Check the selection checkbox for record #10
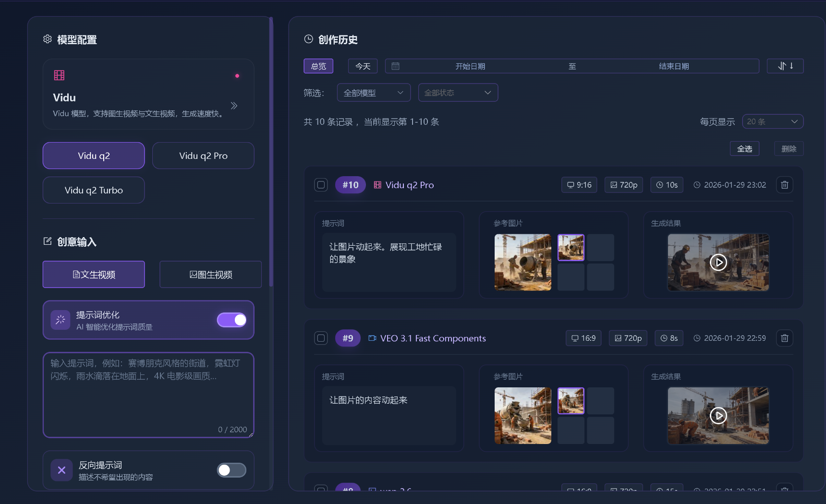826x504 pixels. pos(321,184)
